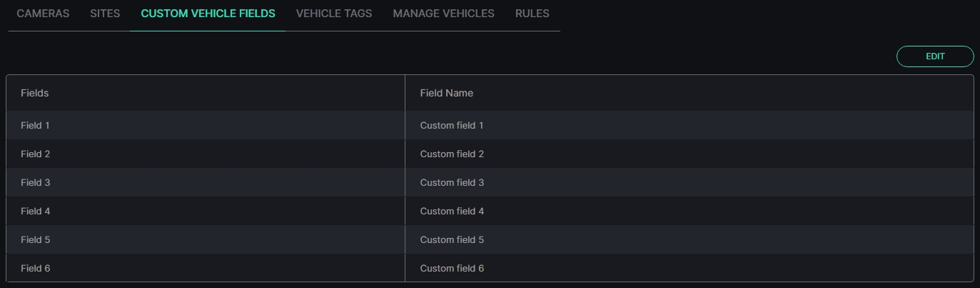Switch to the Cameras tab
The height and width of the screenshot is (288, 980).
click(x=43, y=14)
